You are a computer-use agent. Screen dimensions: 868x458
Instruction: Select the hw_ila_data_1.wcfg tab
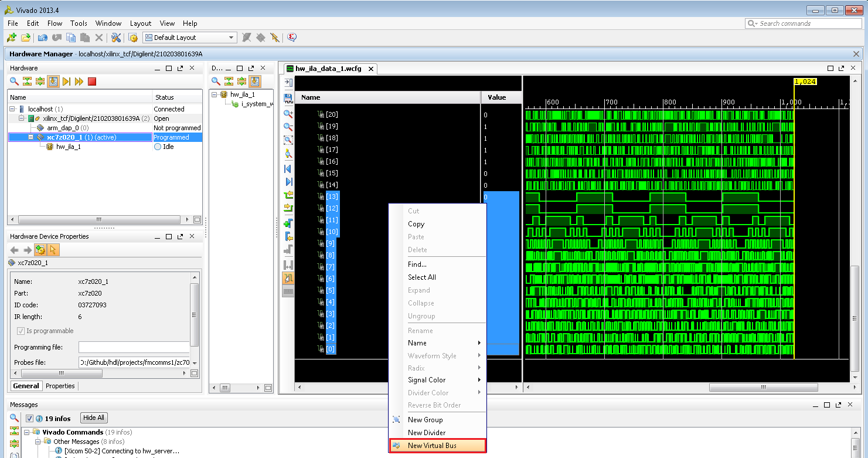(x=329, y=69)
